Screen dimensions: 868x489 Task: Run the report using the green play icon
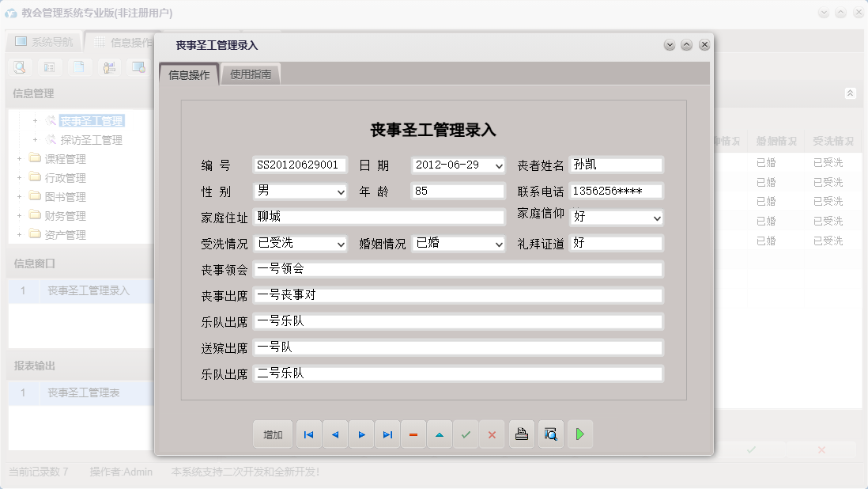tap(579, 434)
